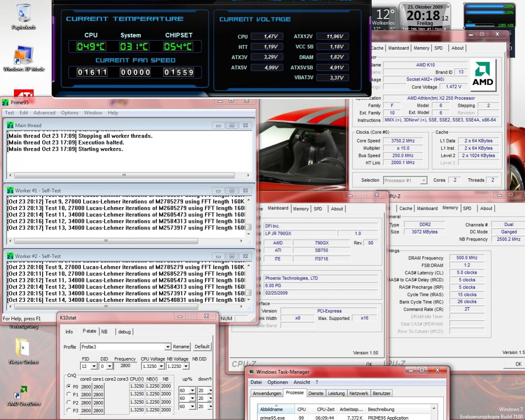This screenshot has height=420, width=525.
Task: Click the Frequency field showing 2800
Action: click(x=125, y=366)
